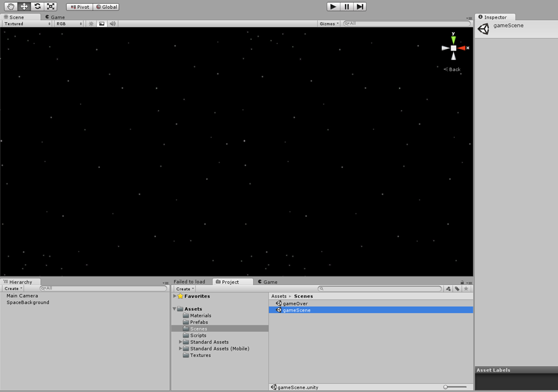Click Assets in the breadcrumb path
558x392 pixels.
click(278, 296)
